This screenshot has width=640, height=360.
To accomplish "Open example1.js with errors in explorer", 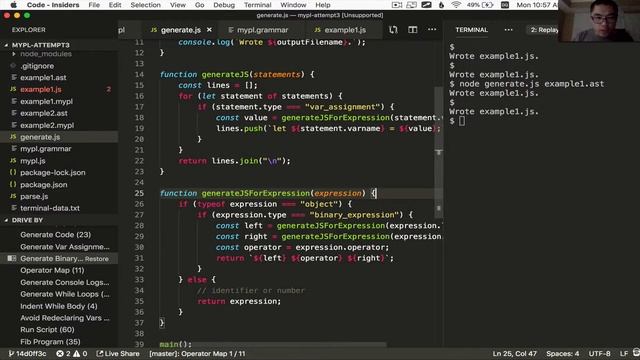I will tap(40, 89).
